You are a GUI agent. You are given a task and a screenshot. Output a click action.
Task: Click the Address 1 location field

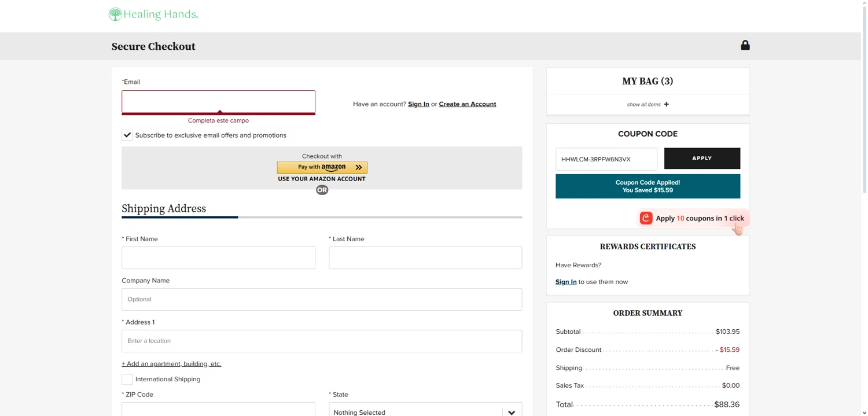tap(322, 341)
